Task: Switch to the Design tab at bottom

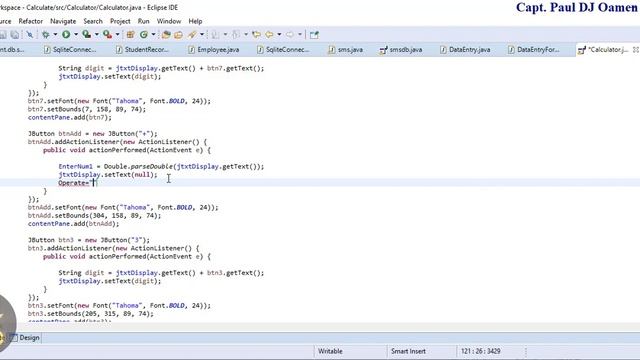Action: coord(25,338)
